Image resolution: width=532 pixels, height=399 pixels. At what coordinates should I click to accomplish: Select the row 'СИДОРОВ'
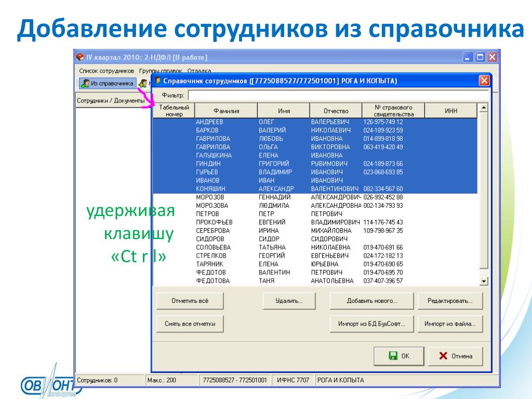coord(315,239)
